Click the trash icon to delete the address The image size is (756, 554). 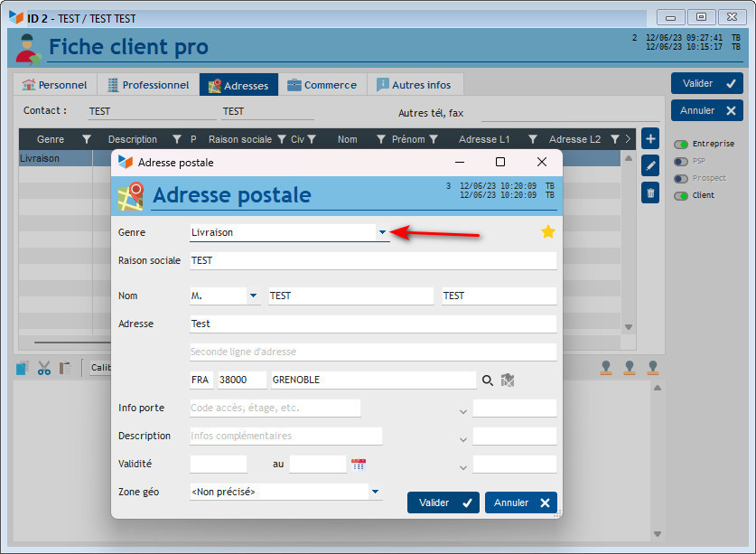[650, 192]
